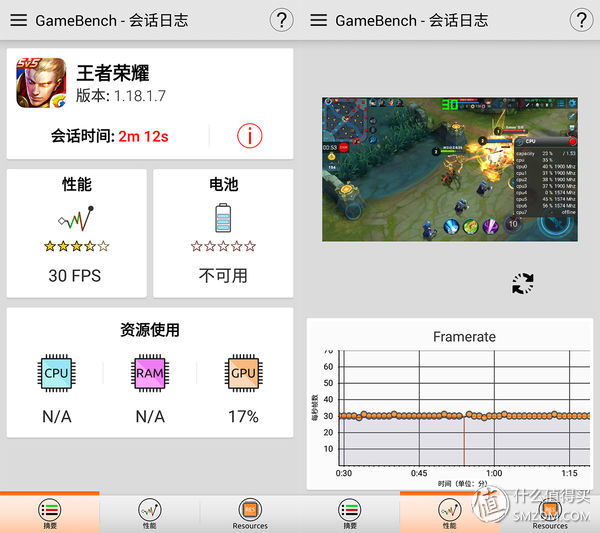Switch to 性能 tab on right screen
The image size is (600, 533).
450,513
